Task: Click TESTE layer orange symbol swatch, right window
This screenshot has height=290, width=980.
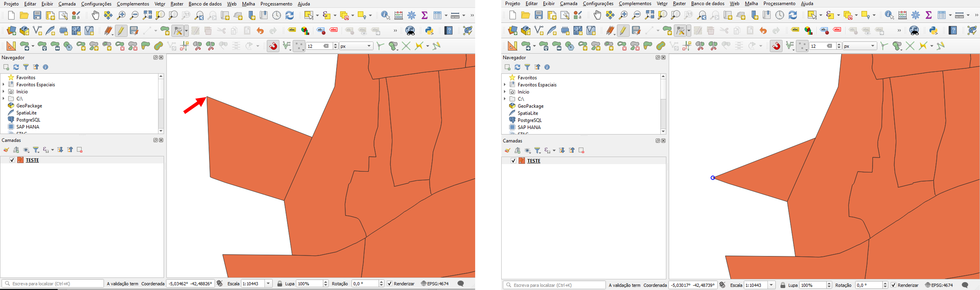Action: (522, 161)
